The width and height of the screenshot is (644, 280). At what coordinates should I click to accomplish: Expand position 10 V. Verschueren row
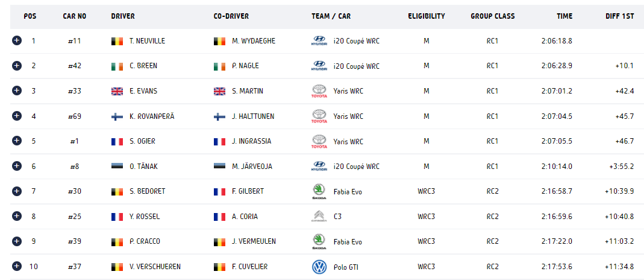16,267
